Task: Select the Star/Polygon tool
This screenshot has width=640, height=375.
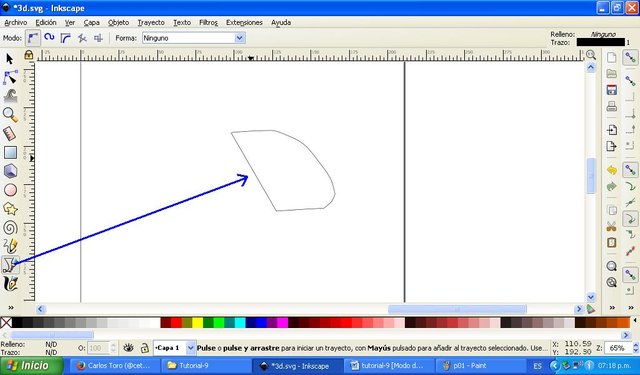Action: point(10,209)
